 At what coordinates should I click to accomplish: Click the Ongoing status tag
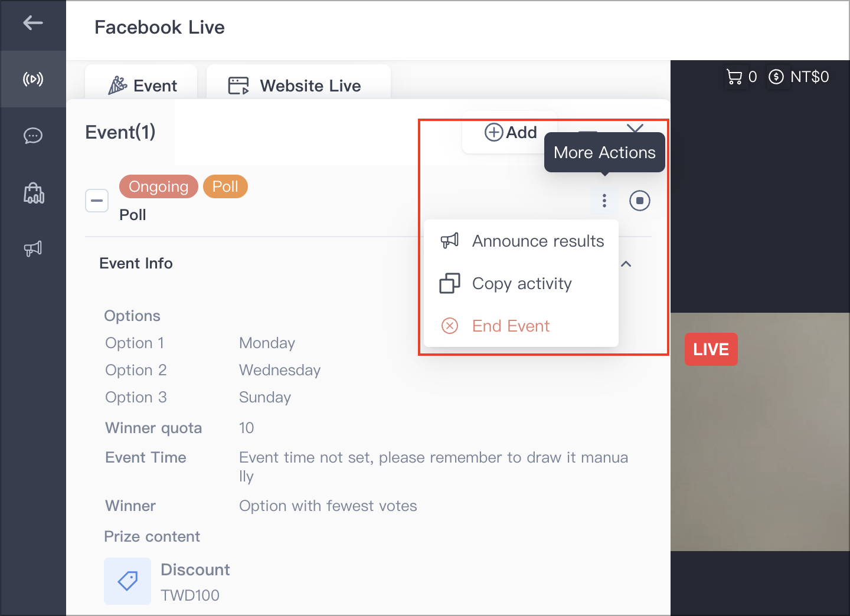click(x=159, y=186)
